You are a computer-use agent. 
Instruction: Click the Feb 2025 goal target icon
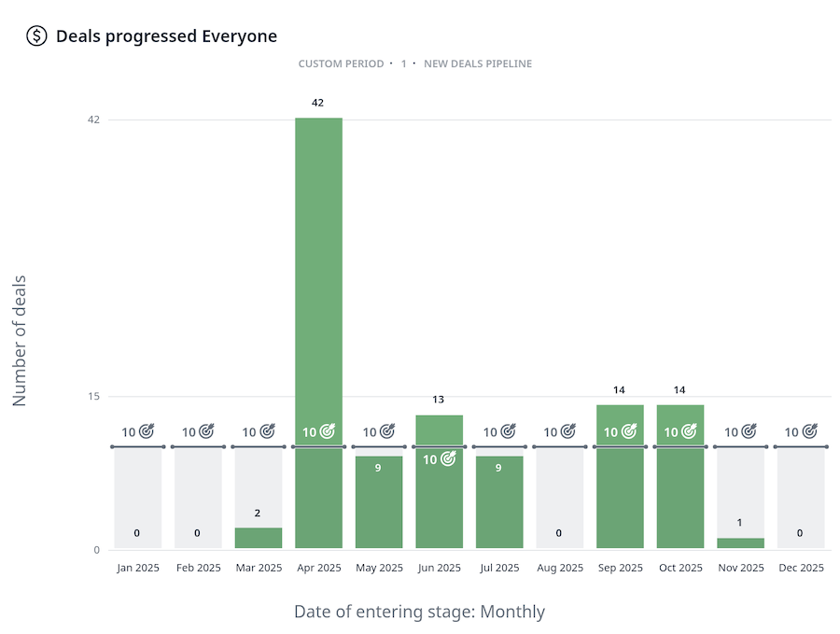(x=206, y=431)
